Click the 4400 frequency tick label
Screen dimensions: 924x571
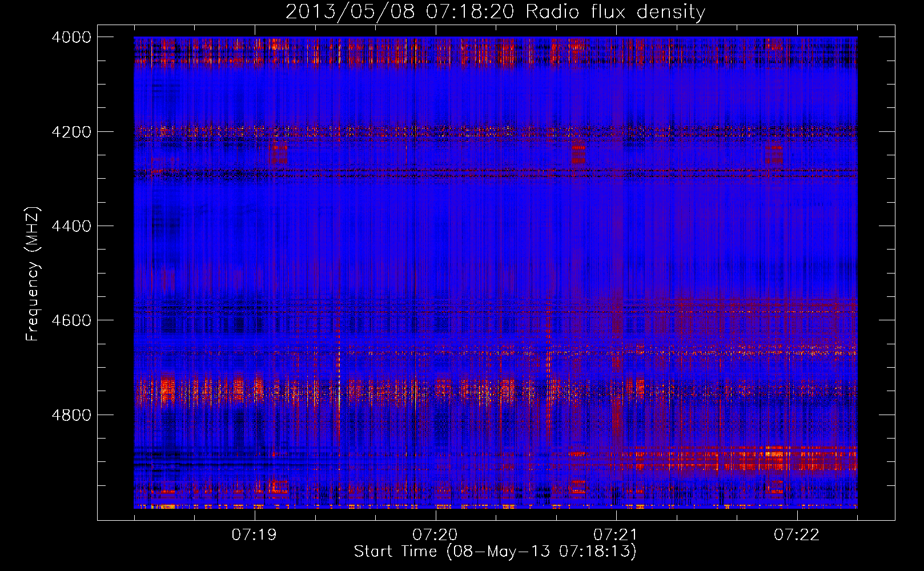click(71, 226)
